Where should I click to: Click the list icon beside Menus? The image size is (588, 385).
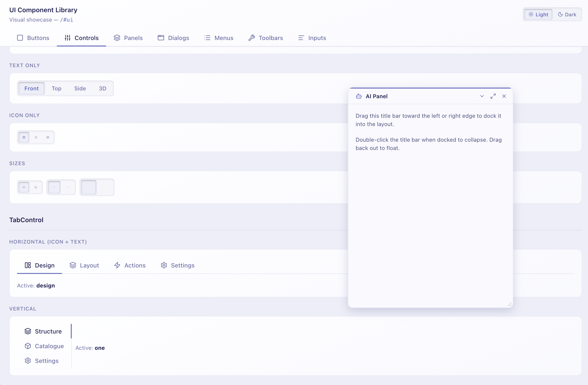207,38
